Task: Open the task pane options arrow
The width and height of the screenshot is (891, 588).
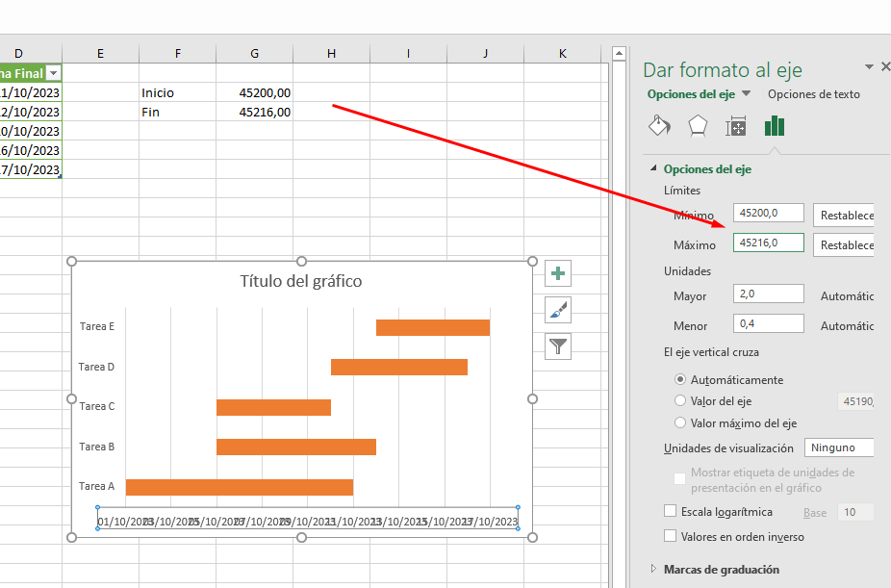Action: [x=870, y=67]
